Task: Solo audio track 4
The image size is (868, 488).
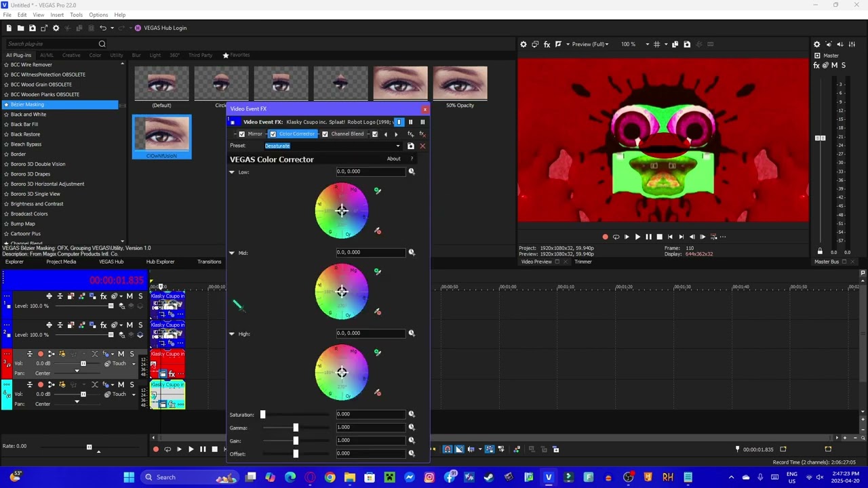Action: (x=132, y=384)
